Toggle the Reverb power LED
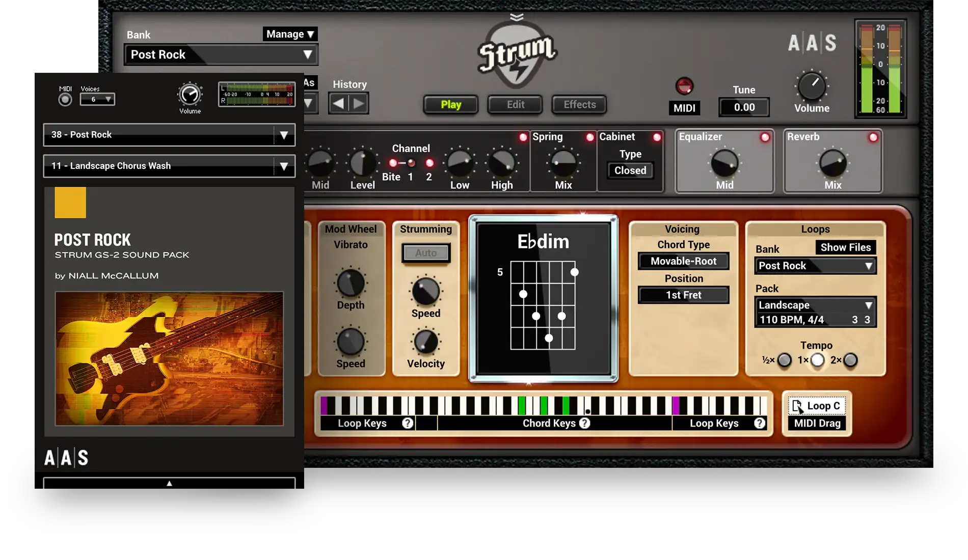This screenshot has height=560, width=968. tap(873, 137)
